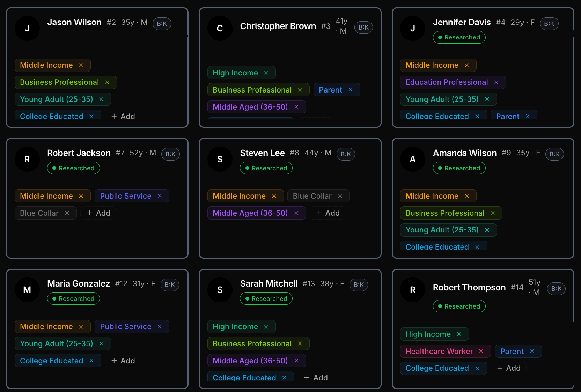Viewport: 581px width, 392px height.
Task: Click Jason Wilson's avatar circle
Action: (x=27, y=28)
